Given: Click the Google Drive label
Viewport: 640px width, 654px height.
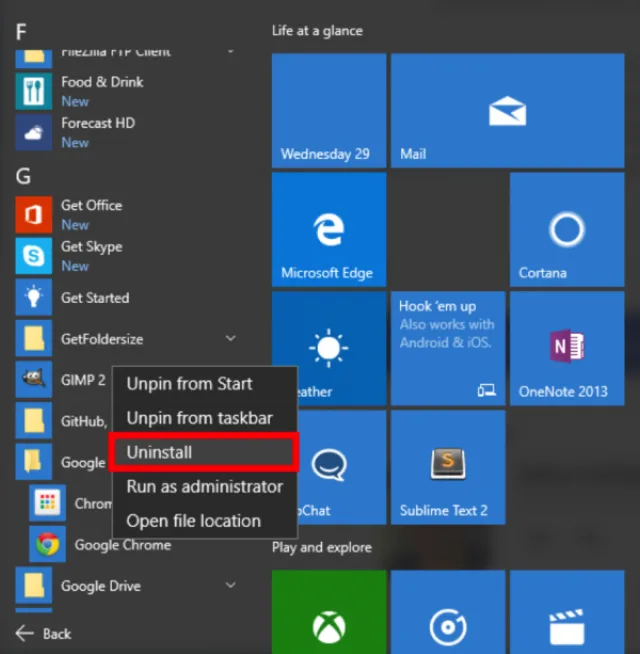Looking at the screenshot, I should (x=101, y=586).
